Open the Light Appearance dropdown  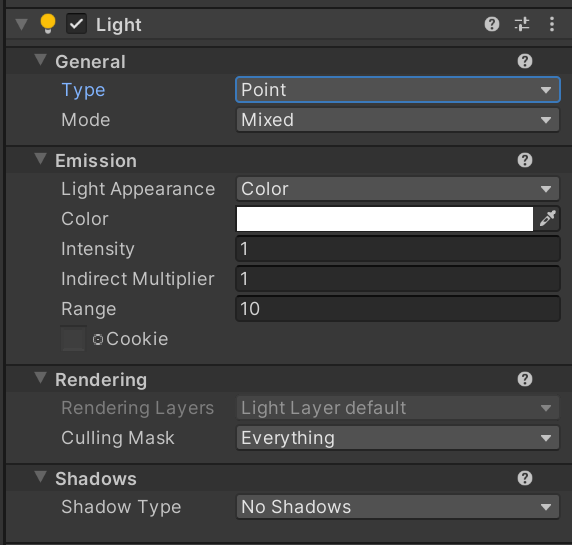[398, 189]
